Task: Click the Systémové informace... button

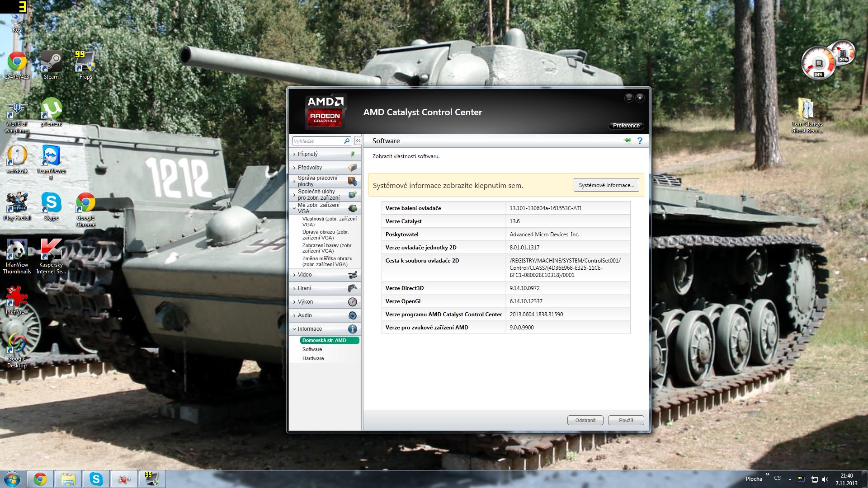Action: click(x=606, y=185)
